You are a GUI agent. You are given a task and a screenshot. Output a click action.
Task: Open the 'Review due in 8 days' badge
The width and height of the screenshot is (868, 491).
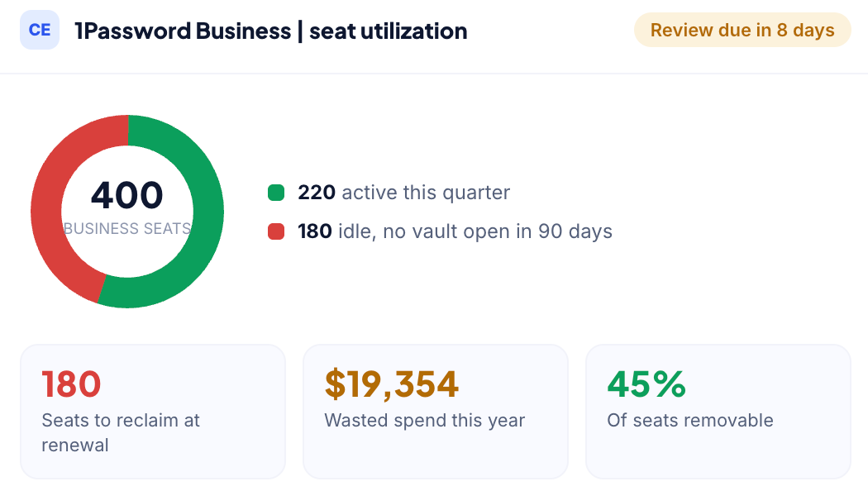(742, 30)
